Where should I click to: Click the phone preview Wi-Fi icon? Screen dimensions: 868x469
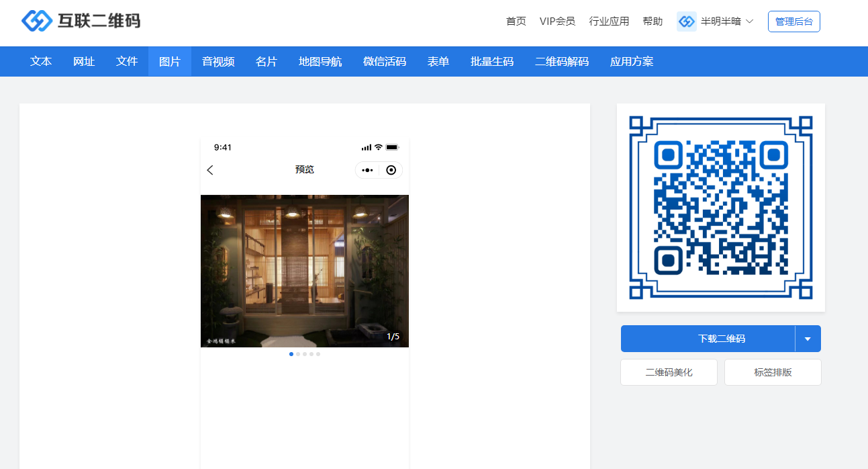[379, 147]
